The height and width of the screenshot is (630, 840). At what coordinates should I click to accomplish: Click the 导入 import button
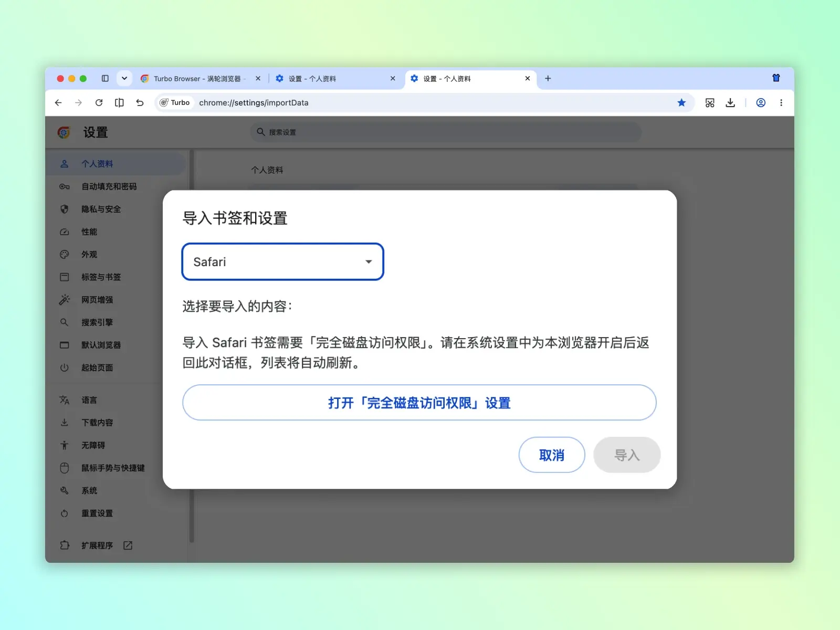[x=626, y=455]
